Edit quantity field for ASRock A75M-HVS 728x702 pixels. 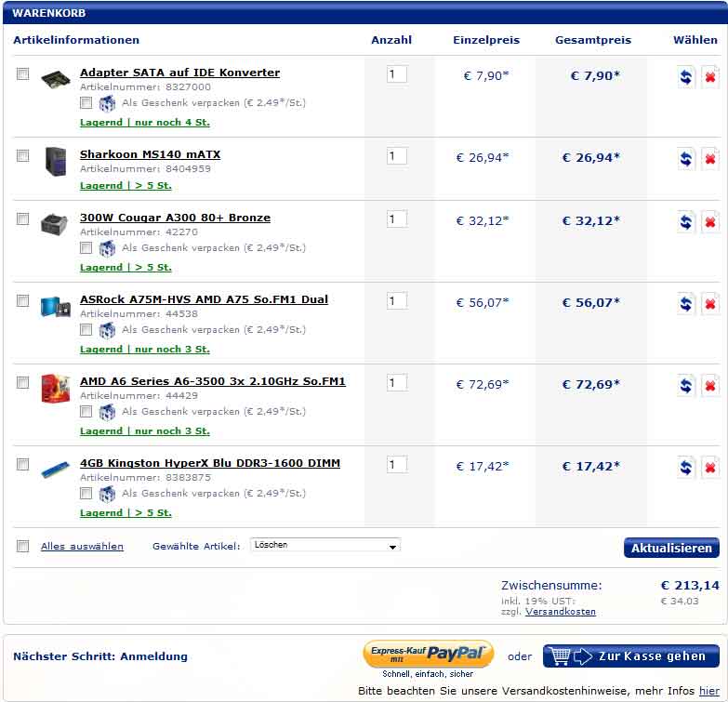click(x=397, y=301)
